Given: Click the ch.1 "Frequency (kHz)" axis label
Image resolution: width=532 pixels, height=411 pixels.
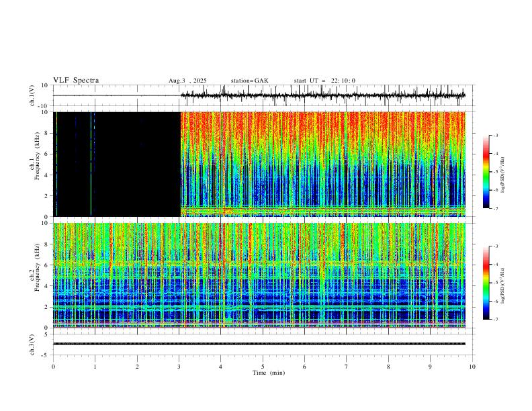Looking at the screenshot, I should click(x=38, y=156).
